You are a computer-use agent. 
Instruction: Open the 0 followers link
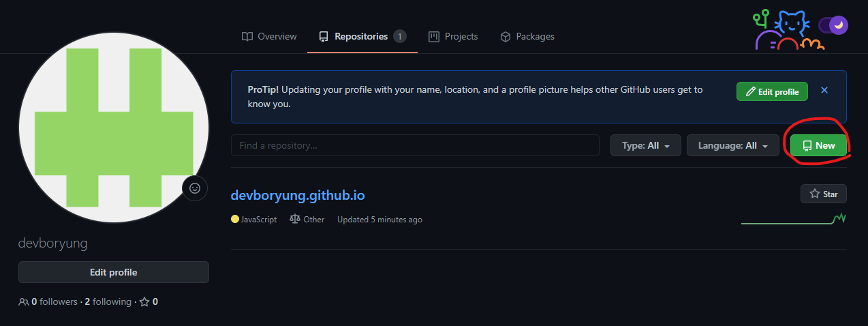tap(54, 301)
